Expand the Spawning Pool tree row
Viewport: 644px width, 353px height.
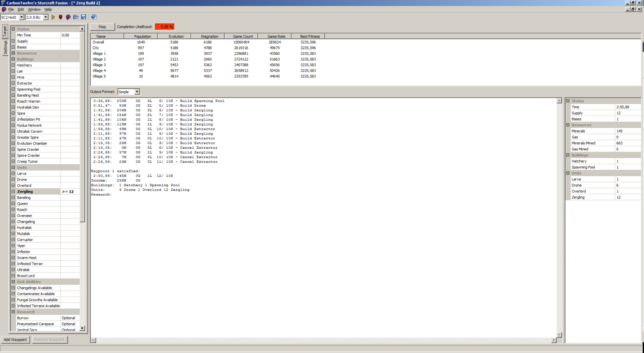(x=13, y=89)
